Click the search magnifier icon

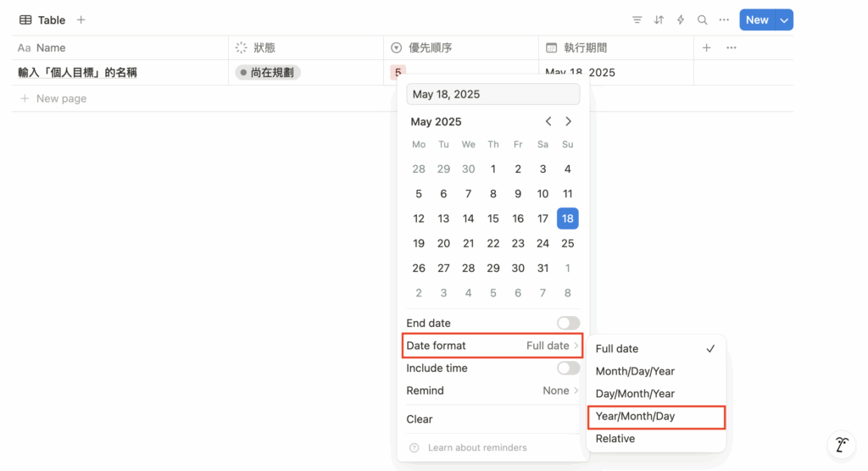[702, 20]
